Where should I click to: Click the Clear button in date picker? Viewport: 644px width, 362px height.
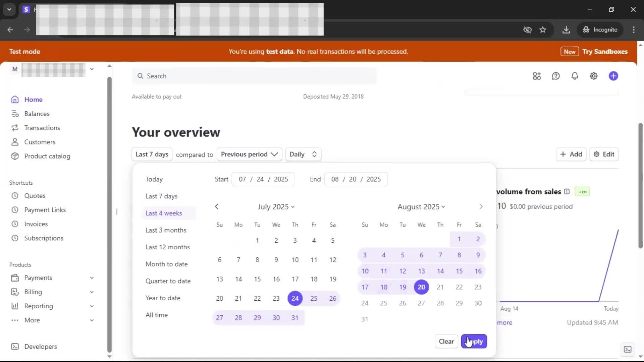pyautogui.click(x=446, y=342)
